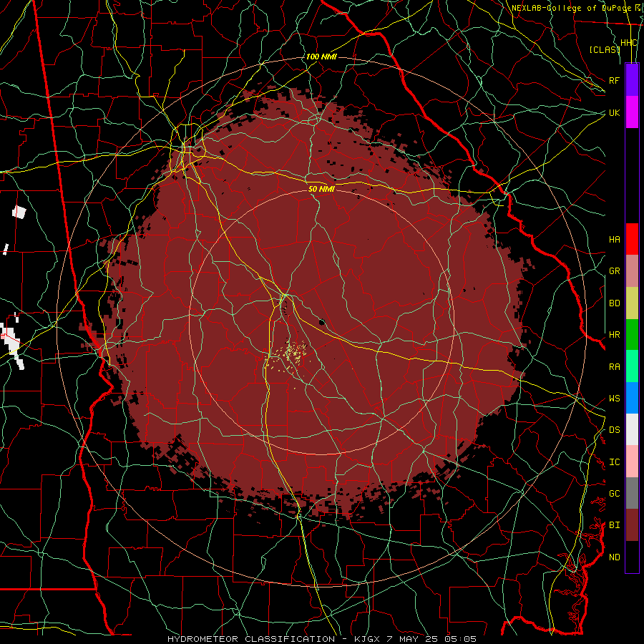This screenshot has width=644, height=644.
Task: Click the HR green legend swatch
Action: (x=632, y=335)
